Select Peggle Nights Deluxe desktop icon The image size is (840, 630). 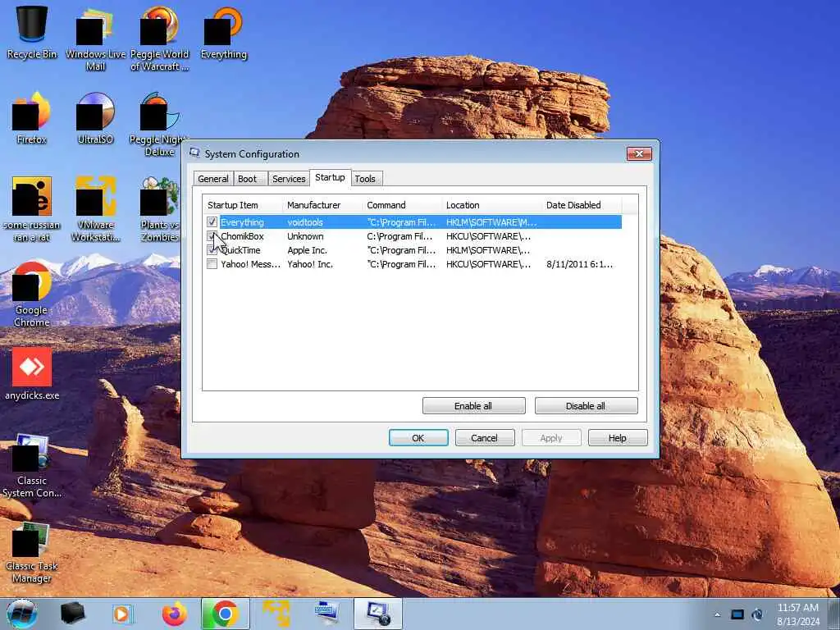160,123
